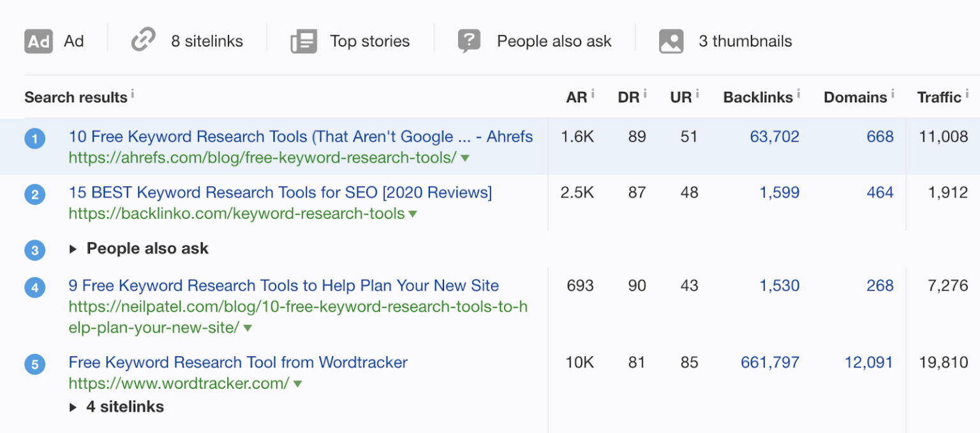Image resolution: width=980 pixels, height=433 pixels.
Task: Click the position 1 badge for Ahrefs result
Action: coord(35,138)
